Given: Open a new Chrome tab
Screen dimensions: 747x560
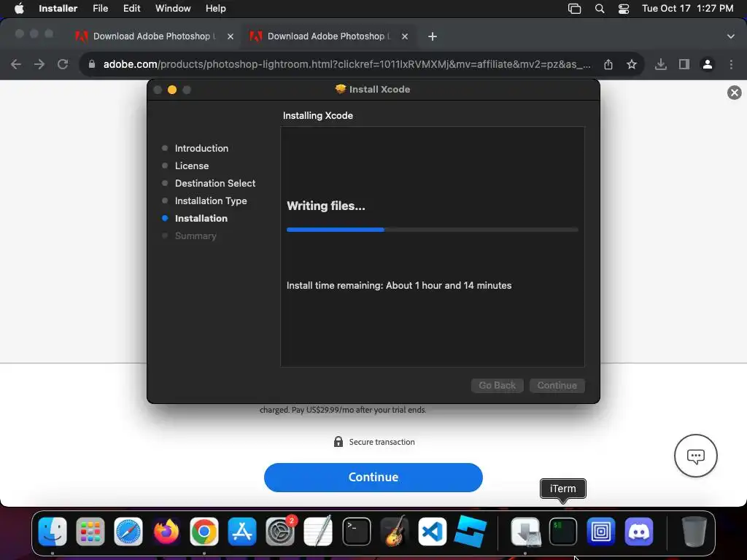Looking at the screenshot, I should click(x=432, y=36).
